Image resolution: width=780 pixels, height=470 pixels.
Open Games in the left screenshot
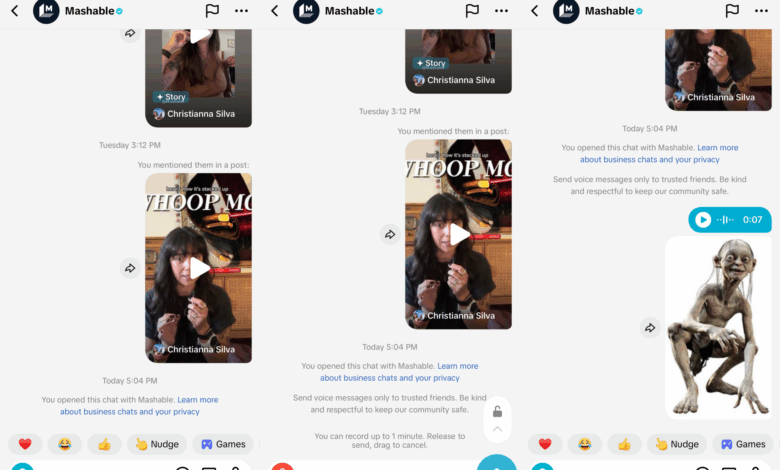tap(223, 444)
